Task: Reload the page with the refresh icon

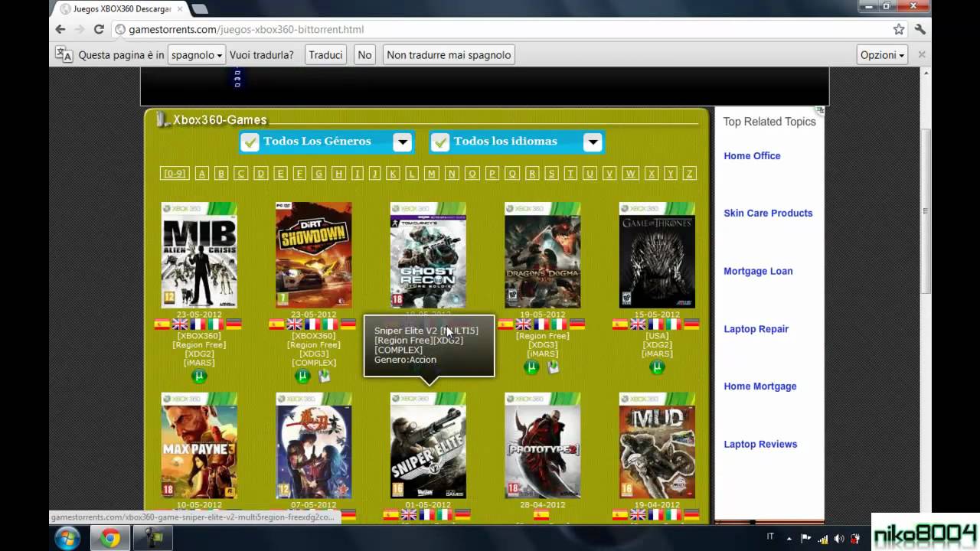Action: click(99, 29)
